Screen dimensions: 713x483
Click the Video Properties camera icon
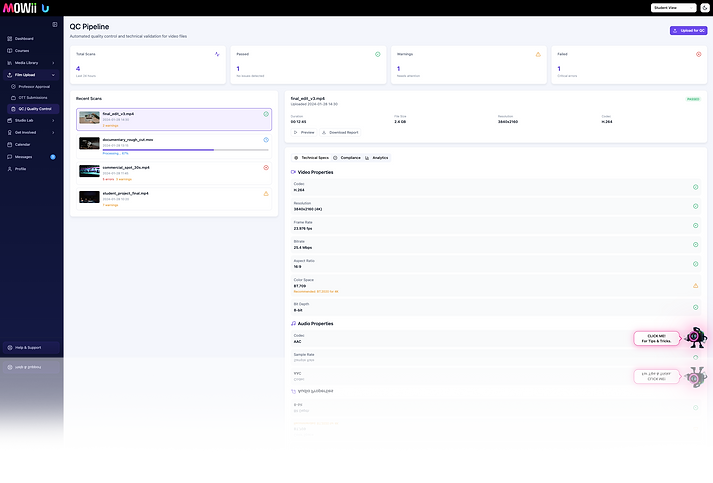pyautogui.click(x=293, y=172)
